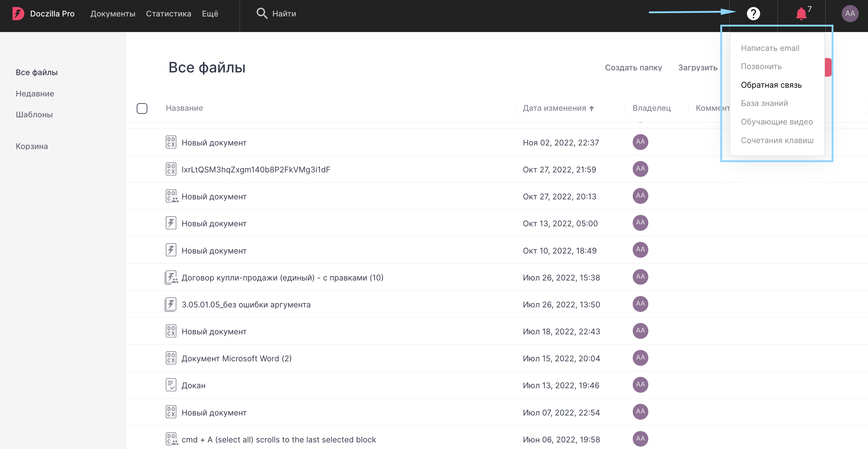Viewport: 868px width, 449px height.
Task: Click icon of Документ Microsoft Word (2)
Action: (171, 358)
